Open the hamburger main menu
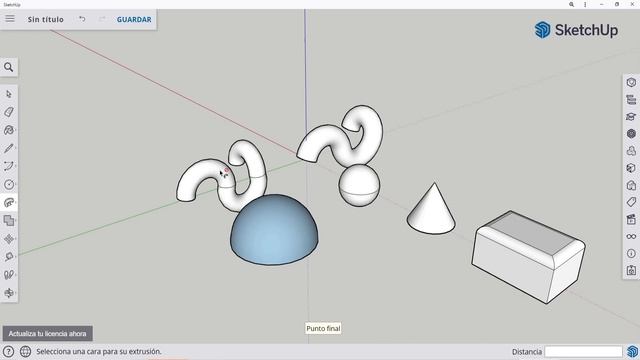The width and height of the screenshot is (640, 360). tap(10, 19)
